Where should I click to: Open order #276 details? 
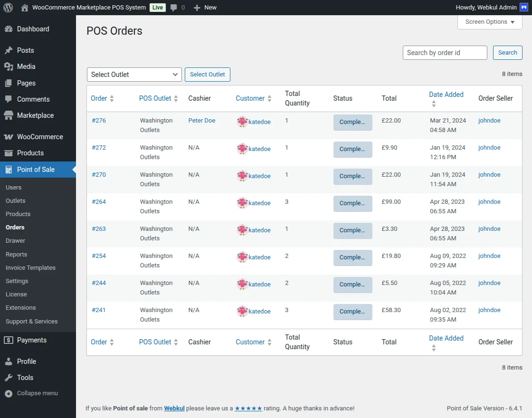click(x=99, y=120)
